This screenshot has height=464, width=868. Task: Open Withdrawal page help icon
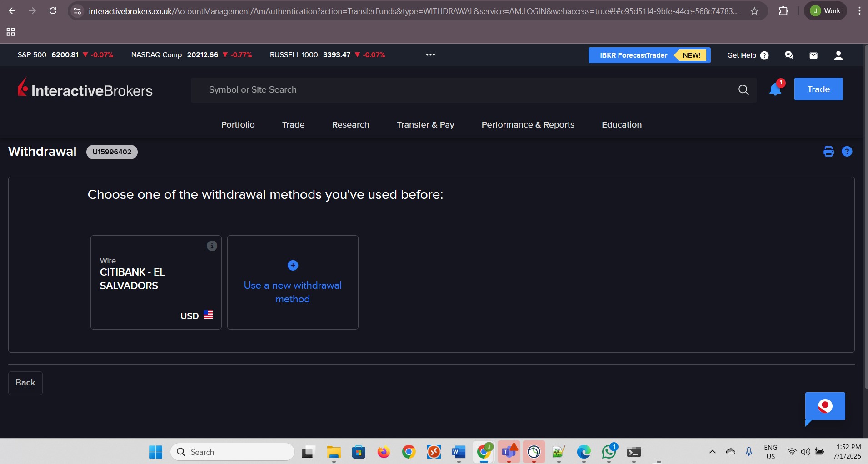point(847,152)
